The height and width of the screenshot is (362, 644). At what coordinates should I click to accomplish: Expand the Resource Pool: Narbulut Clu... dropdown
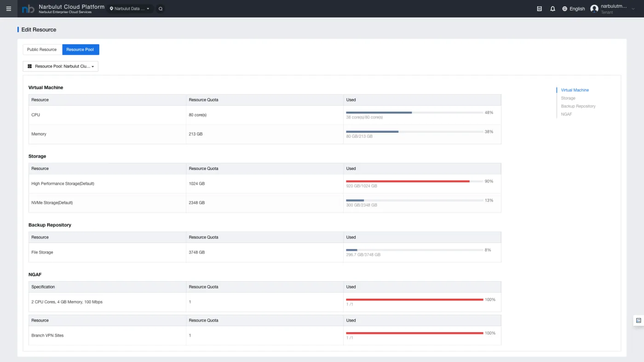pos(60,67)
